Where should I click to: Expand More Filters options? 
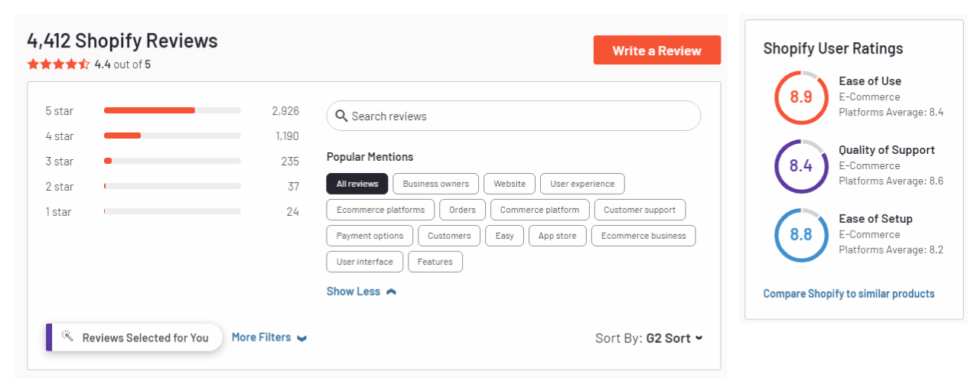pos(269,338)
